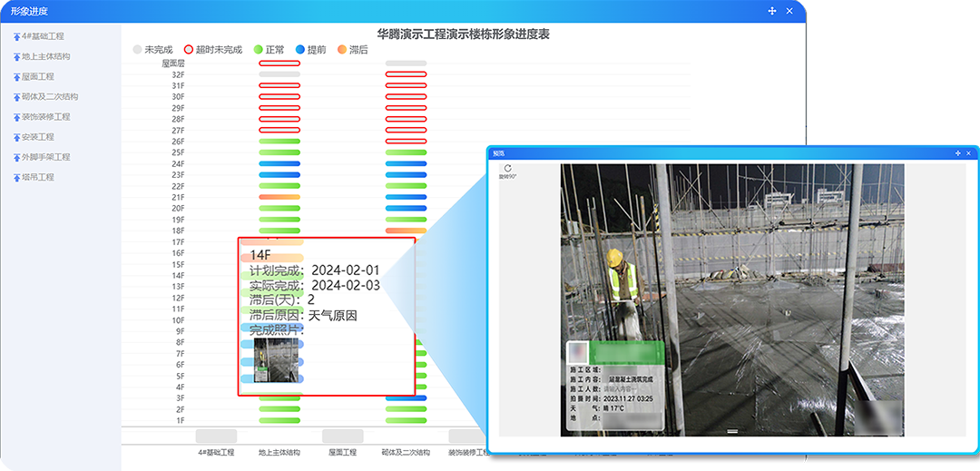Click the 屋面层 grey bar for 砌体及二次结构
The image size is (980, 471).
[406, 64]
